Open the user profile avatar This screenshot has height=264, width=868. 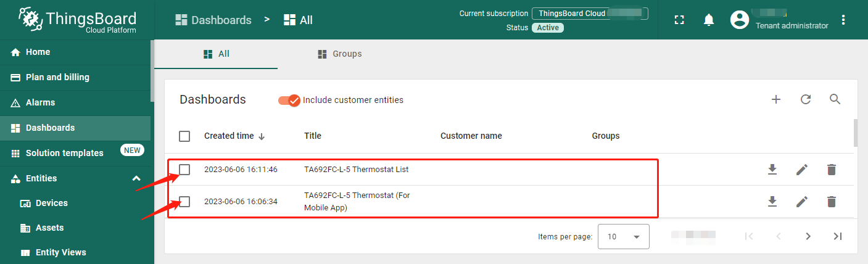tap(739, 20)
